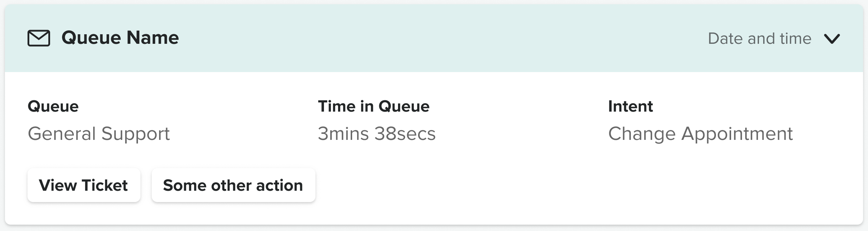
Task: Click the word "Name" in the card title
Action: (x=152, y=38)
